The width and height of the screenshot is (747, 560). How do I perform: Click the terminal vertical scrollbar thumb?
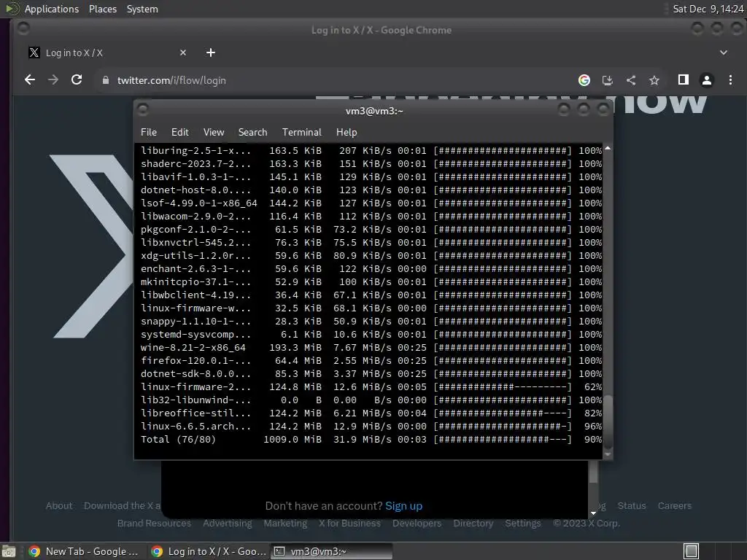(x=608, y=421)
